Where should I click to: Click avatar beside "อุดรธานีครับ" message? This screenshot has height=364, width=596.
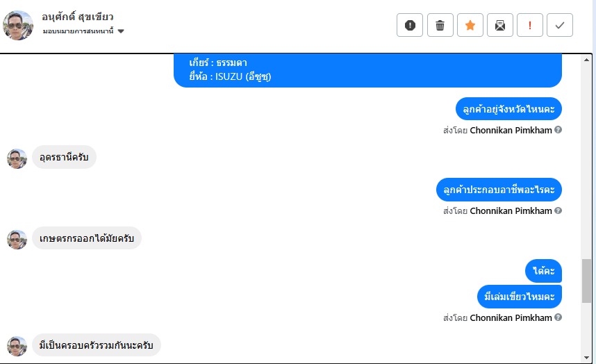coord(17,158)
